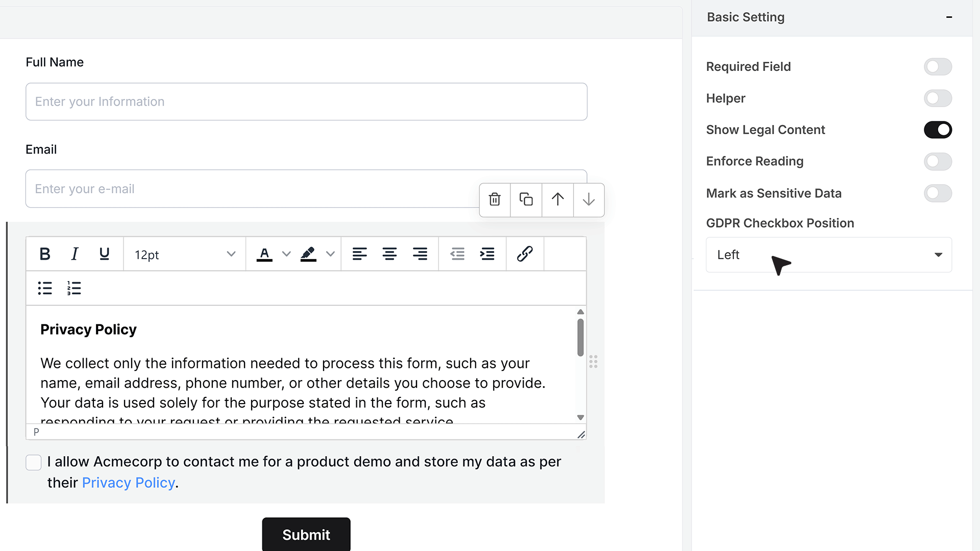Insert a numbered list

[x=74, y=288]
